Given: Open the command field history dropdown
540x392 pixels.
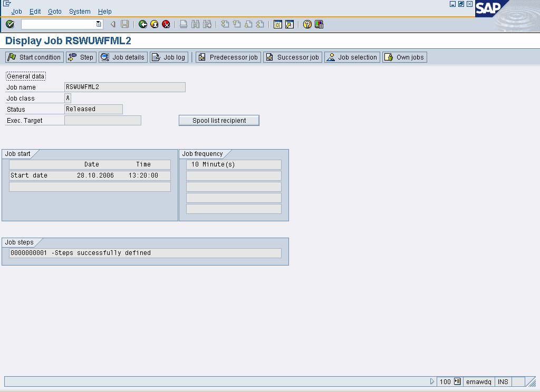Looking at the screenshot, I should click(x=99, y=24).
